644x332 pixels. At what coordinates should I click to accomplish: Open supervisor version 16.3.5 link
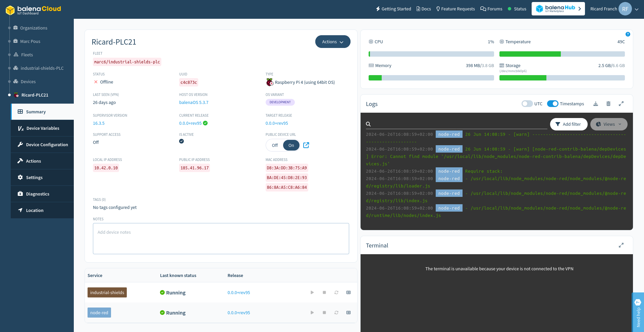99,123
